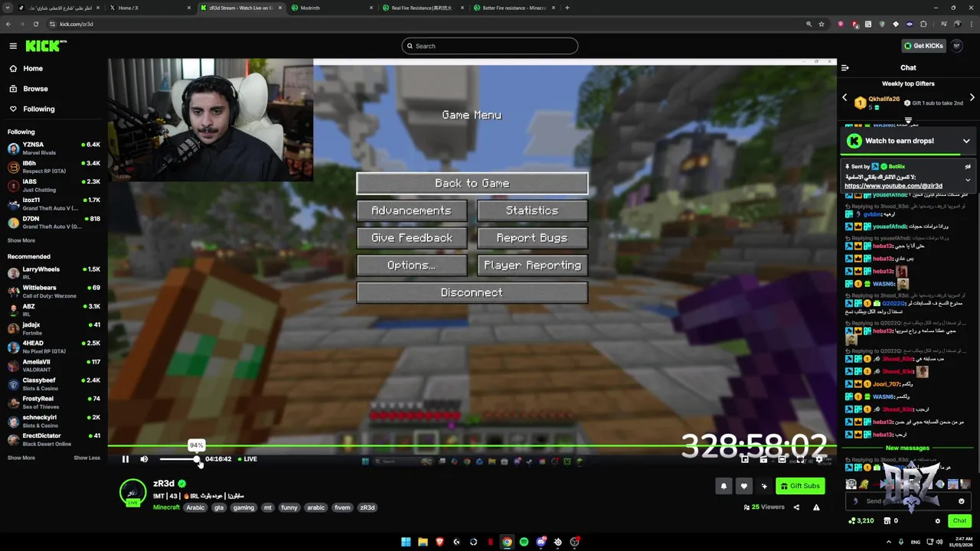Open player settings gear icon
Screen dimensions: 980x551
tap(819, 459)
